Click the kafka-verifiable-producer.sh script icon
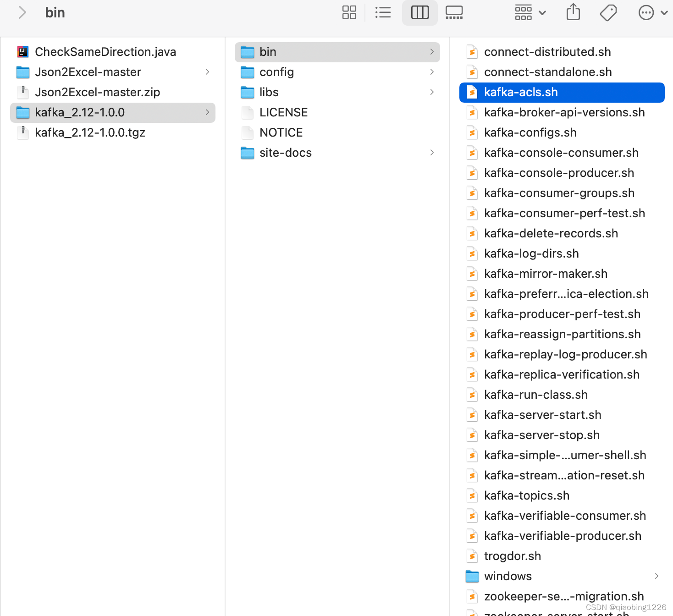The height and width of the screenshot is (616, 673). tap(472, 536)
